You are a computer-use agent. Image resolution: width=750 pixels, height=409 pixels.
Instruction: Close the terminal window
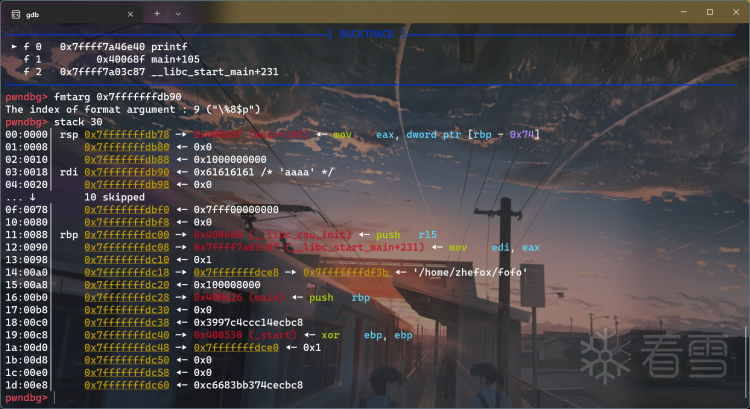pos(736,11)
